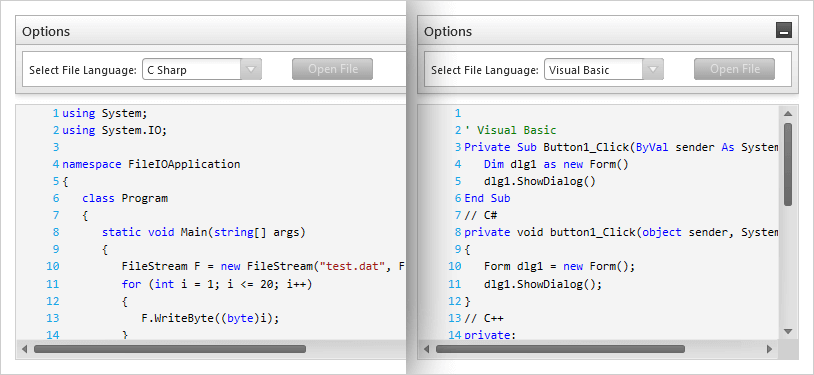
Task: Click line number 10 in left editor
Action: click(52, 266)
